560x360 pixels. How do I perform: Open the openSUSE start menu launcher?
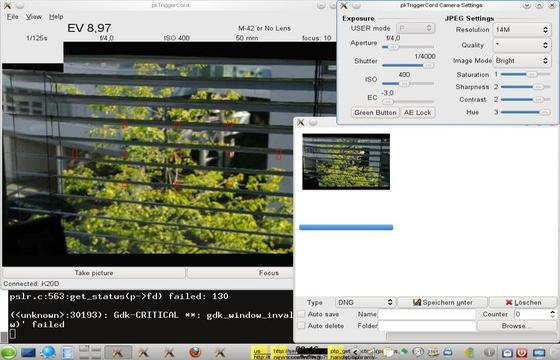pos(8,353)
